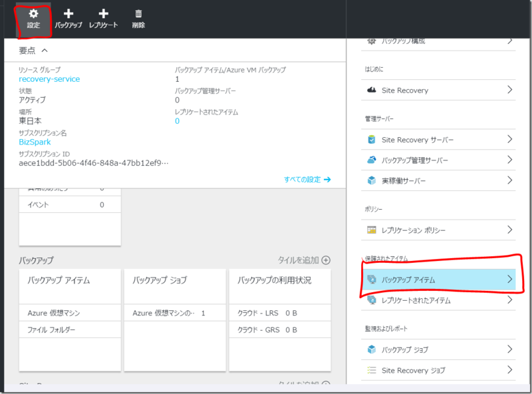Click the バックアップ管理サーバー cloud icon
This screenshot has width=532, height=394.
coord(372,160)
